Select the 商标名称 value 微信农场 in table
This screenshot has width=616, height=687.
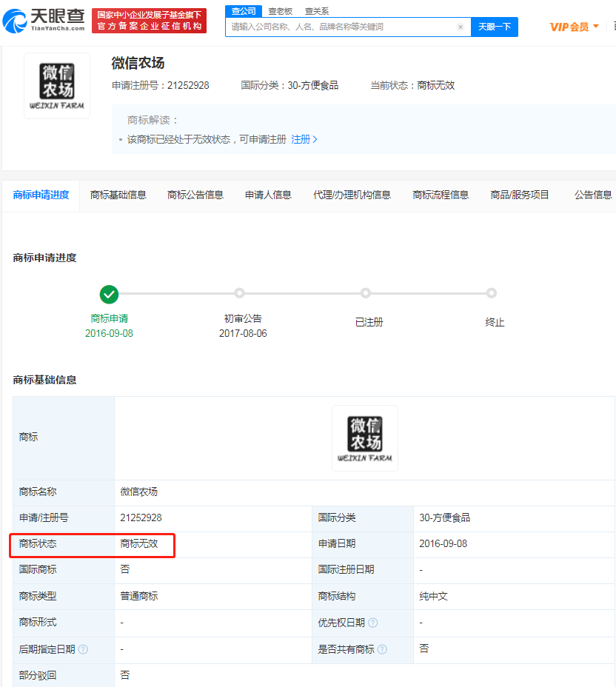click(139, 492)
